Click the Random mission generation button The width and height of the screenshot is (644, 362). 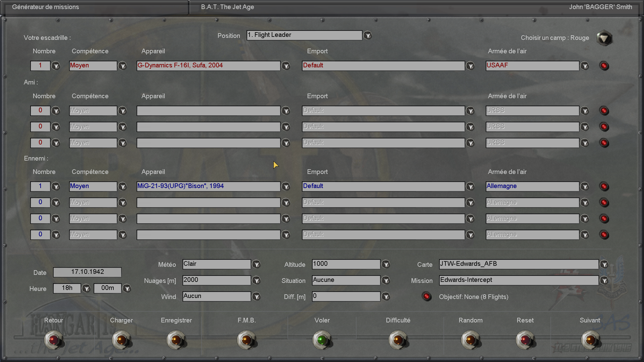coord(470,340)
